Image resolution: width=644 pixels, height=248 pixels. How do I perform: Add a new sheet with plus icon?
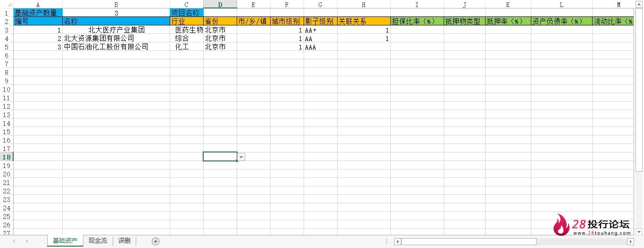point(156,241)
